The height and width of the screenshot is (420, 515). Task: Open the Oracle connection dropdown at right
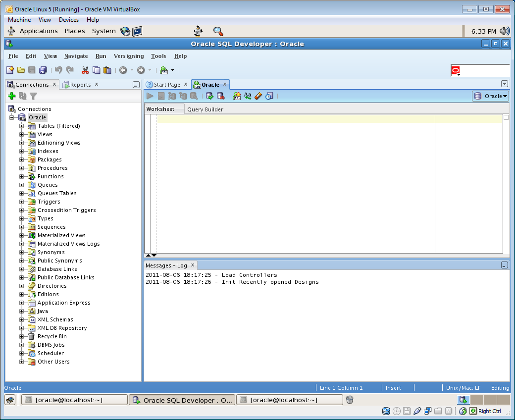[490, 96]
